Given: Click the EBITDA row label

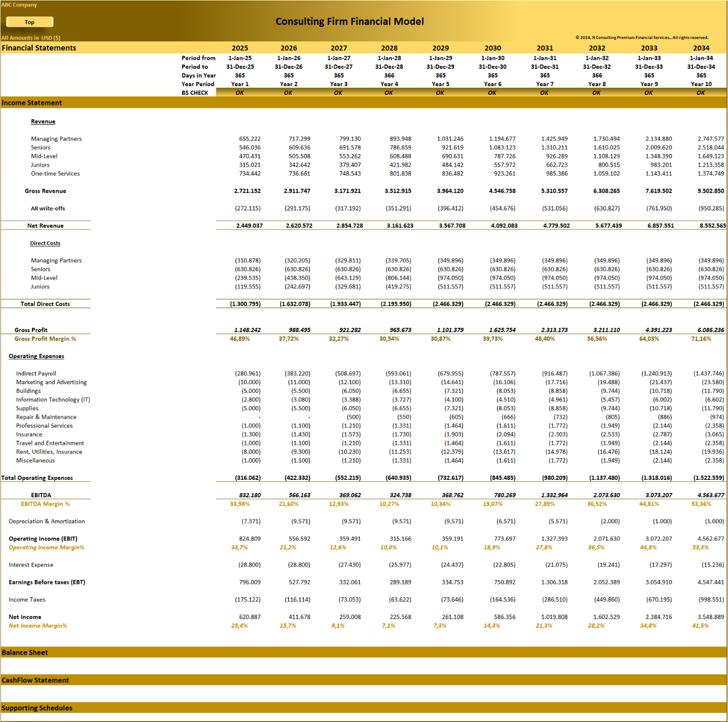Looking at the screenshot, I should pyautogui.click(x=41, y=495).
